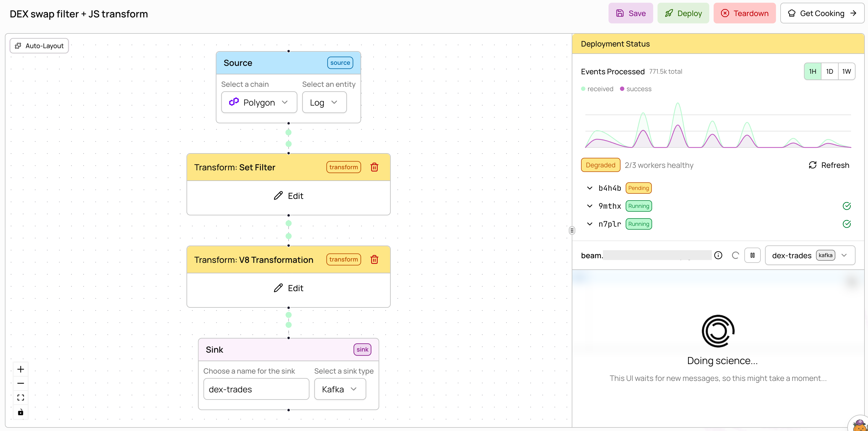The image size is (868, 431).
Task: Delete the Set Filter transform via trash icon
Action: (374, 167)
